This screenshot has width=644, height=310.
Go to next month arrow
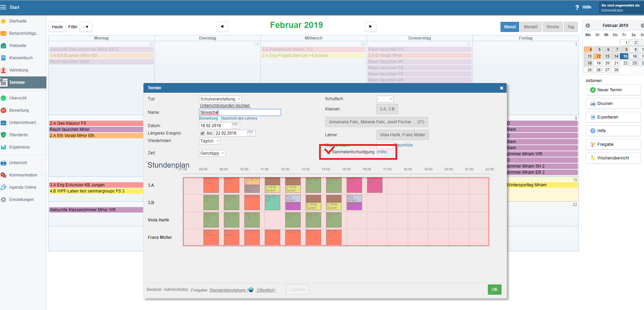(x=370, y=27)
